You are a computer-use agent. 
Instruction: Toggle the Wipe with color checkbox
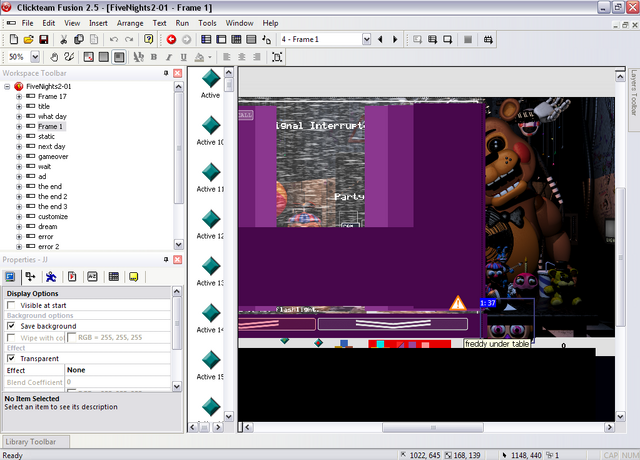(x=11, y=338)
